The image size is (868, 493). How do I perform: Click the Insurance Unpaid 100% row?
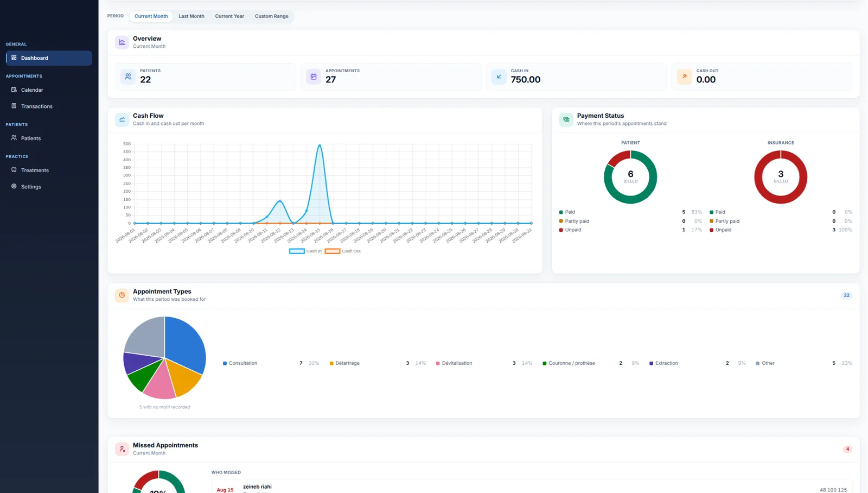coord(781,230)
